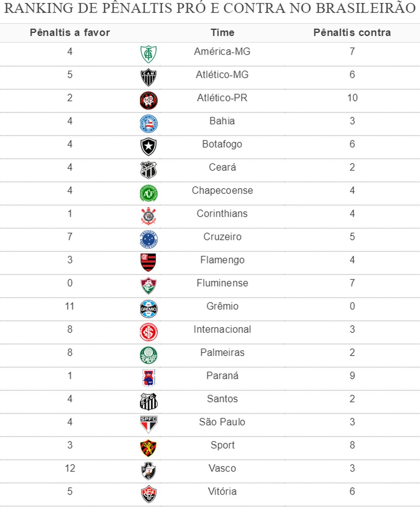The image size is (420, 507).
Task: Click the Flamengo striped shield logo
Action: pyautogui.click(x=148, y=263)
